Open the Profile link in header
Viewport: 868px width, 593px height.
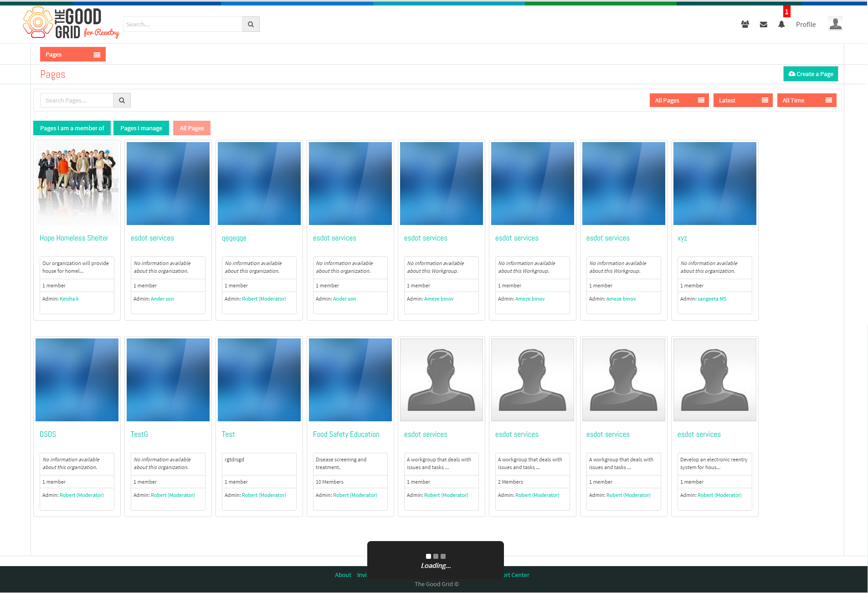(806, 25)
